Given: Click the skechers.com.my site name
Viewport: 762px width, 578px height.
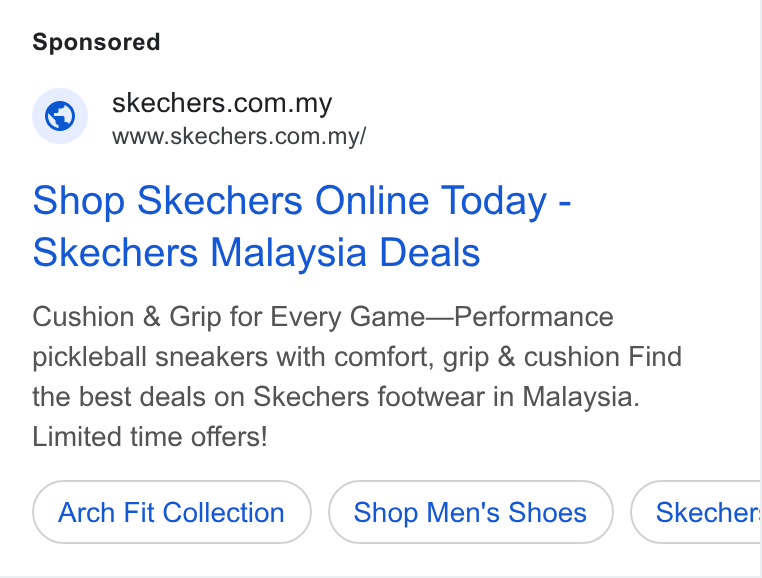Looking at the screenshot, I should click(222, 103).
